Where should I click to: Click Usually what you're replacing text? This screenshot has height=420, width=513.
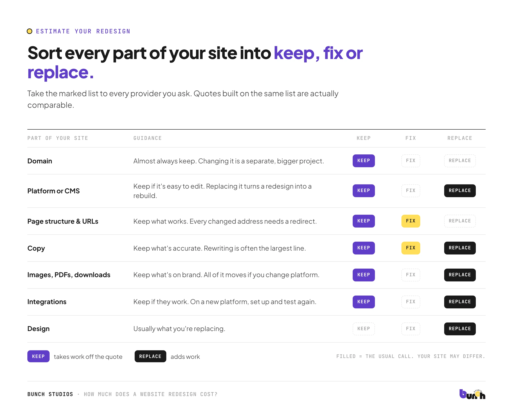click(179, 329)
